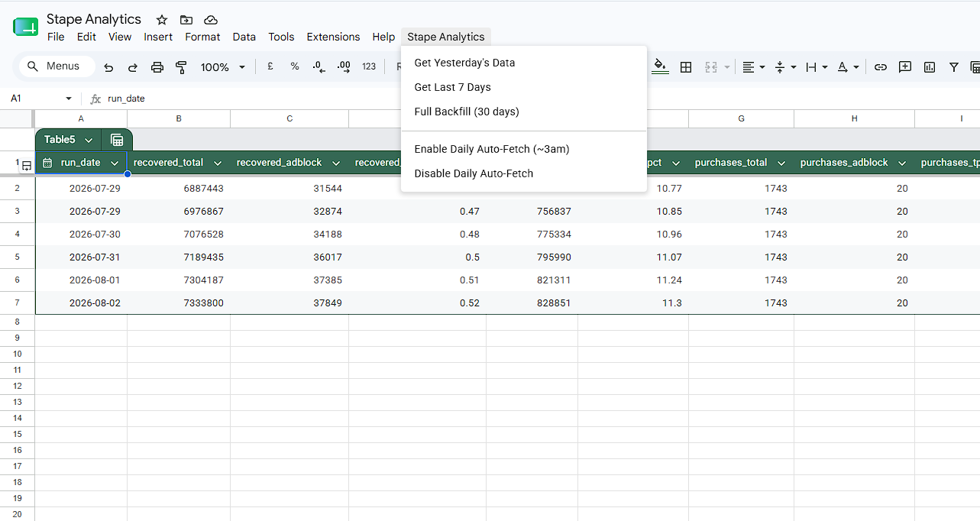Viewport: 980px width, 521px height.
Task: Choose Get Yesterday's Data
Action: [x=524, y=63]
